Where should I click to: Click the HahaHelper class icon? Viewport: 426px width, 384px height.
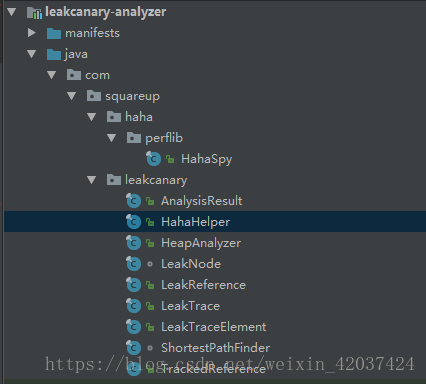(x=133, y=222)
